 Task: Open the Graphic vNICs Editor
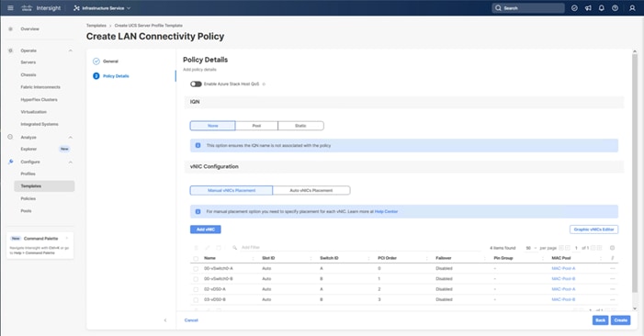(593, 230)
